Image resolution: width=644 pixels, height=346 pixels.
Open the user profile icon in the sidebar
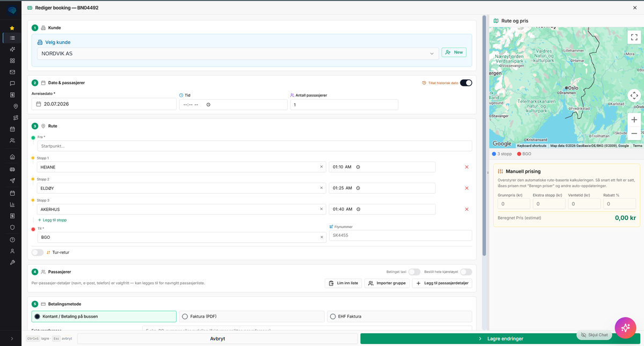pos(12,251)
